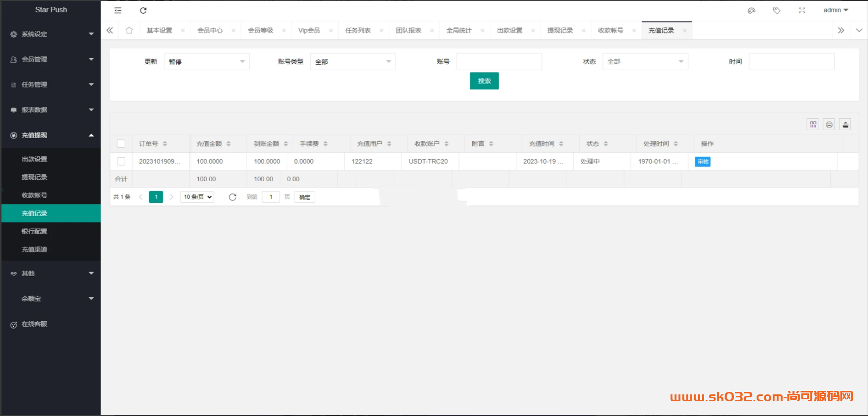868x416 pixels.
Task: Expand 任务管理 sidebar menu
Action: click(x=51, y=85)
